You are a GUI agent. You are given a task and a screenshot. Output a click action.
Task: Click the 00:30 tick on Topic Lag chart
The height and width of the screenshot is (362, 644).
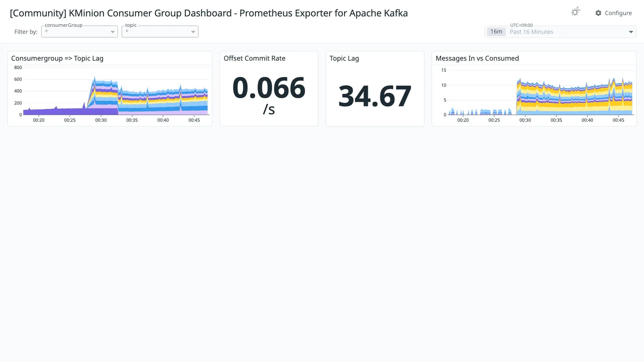[101, 120]
